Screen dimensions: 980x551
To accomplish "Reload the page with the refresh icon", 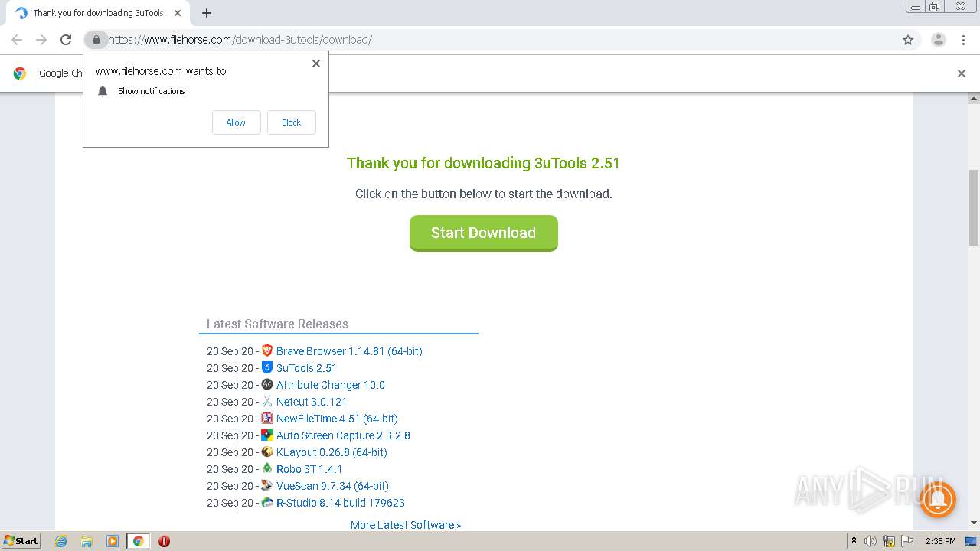I will 66,40.
